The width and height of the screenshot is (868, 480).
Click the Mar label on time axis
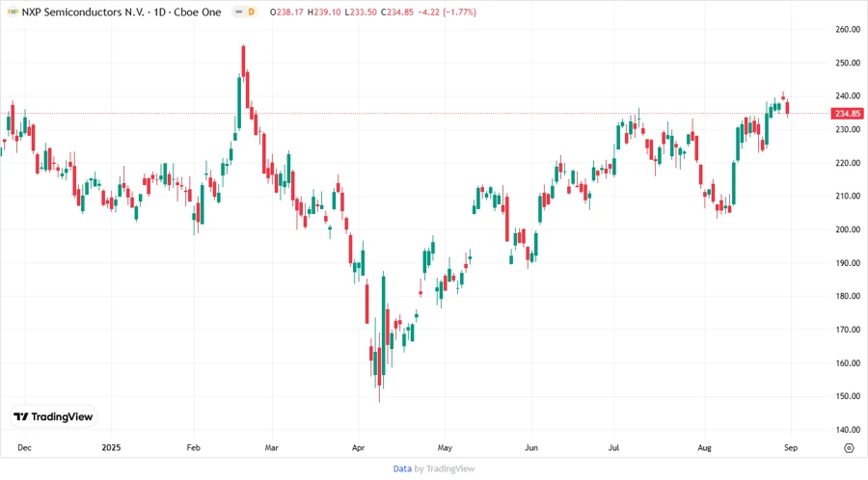coord(271,448)
